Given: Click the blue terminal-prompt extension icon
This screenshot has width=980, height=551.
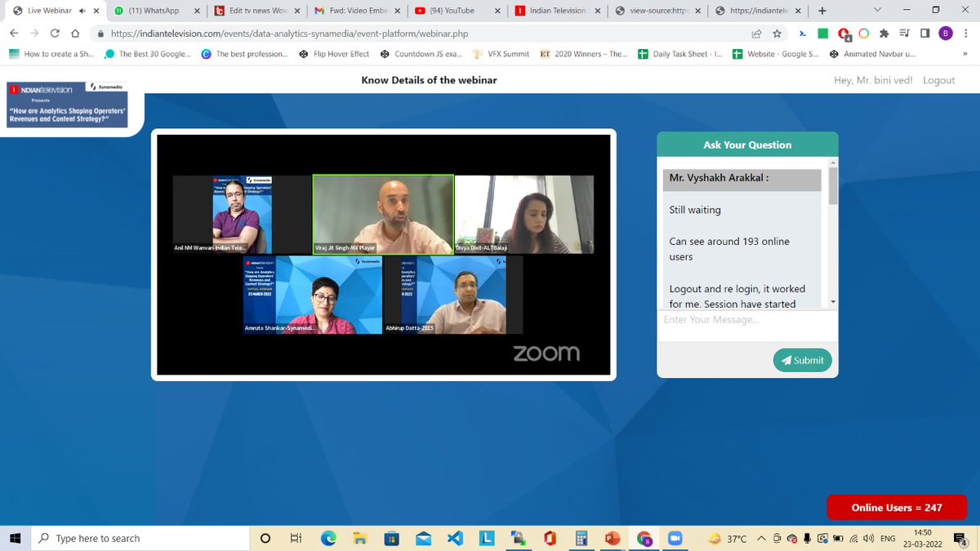Looking at the screenshot, I should pos(803,33).
